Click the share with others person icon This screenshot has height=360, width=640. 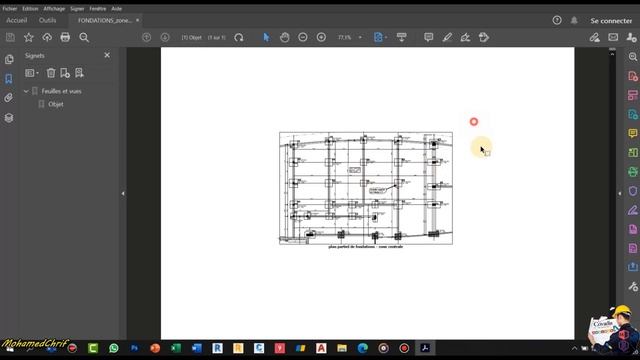pyautogui.click(x=631, y=38)
